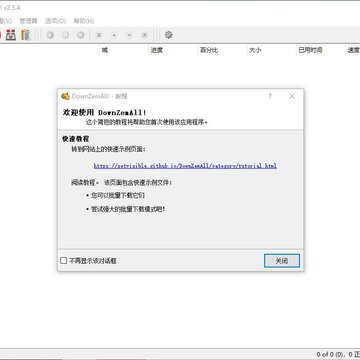
Task: Click the move-up toolbar icon
Action: coord(114,35)
